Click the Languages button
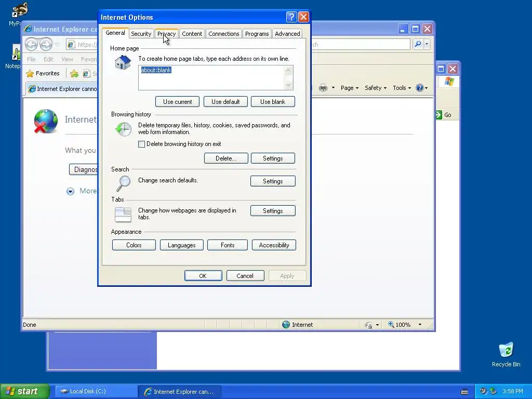 [x=181, y=245]
